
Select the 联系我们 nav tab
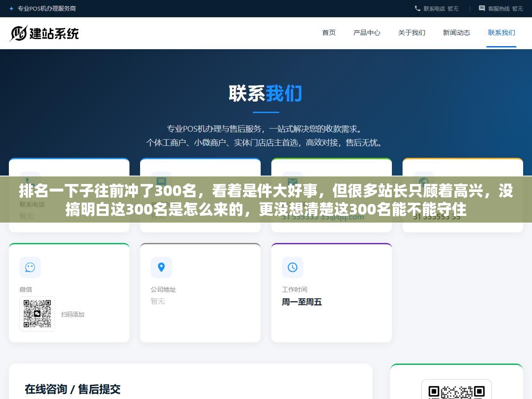tap(501, 32)
